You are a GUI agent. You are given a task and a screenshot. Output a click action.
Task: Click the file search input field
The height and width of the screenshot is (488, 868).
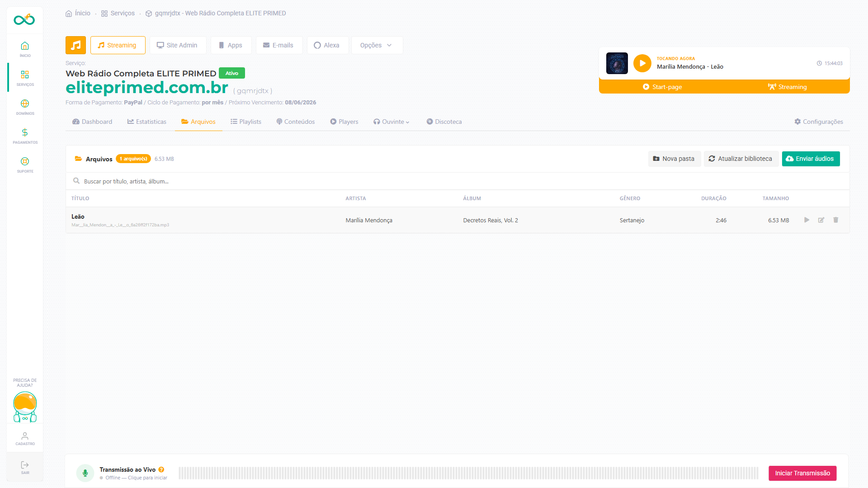pos(458,181)
